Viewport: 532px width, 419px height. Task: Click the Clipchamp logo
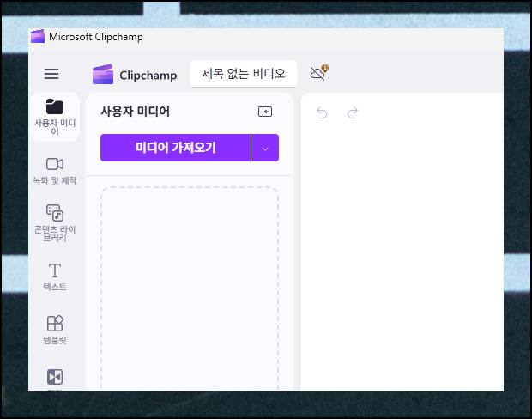(135, 75)
